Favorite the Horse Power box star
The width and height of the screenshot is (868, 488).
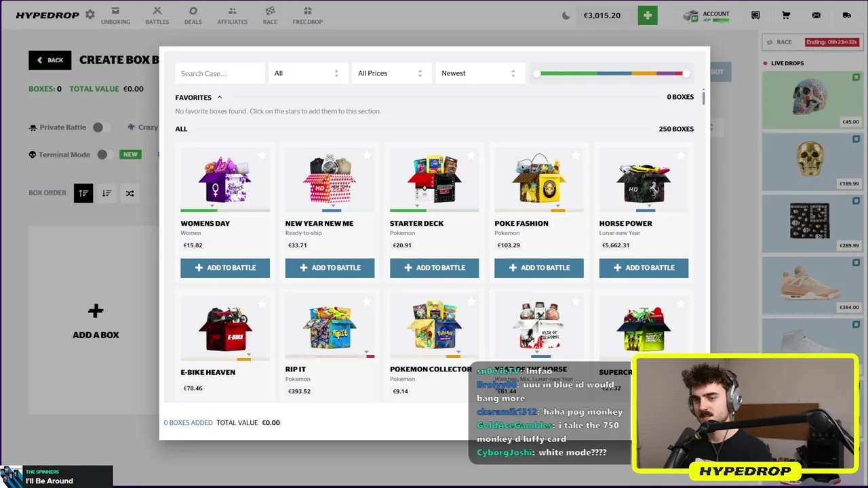(681, 155)
